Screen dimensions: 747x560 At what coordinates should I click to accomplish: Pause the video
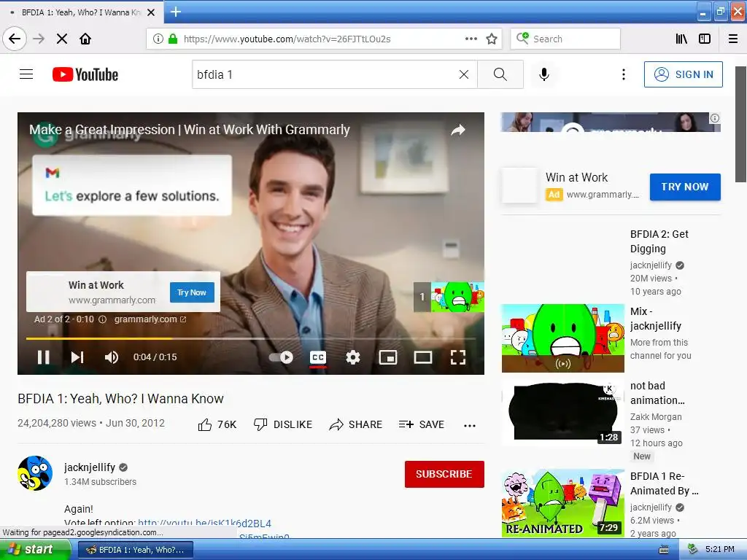coord(43,357)
